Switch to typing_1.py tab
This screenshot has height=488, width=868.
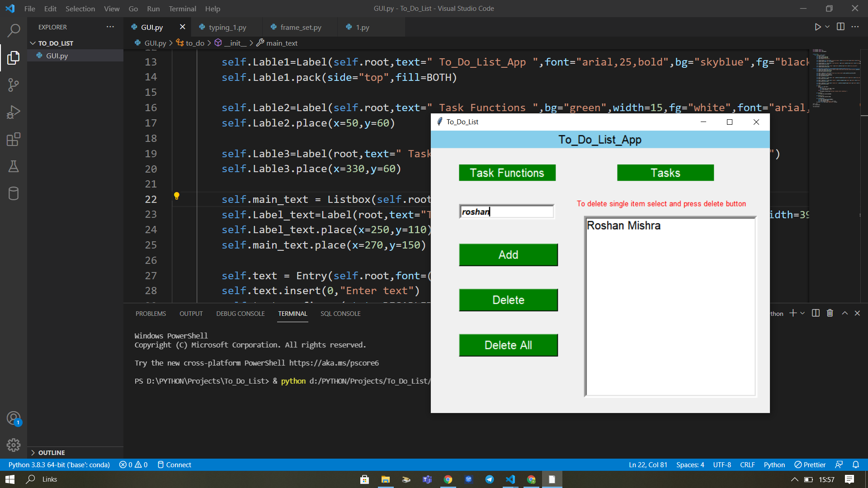point(227,27)
